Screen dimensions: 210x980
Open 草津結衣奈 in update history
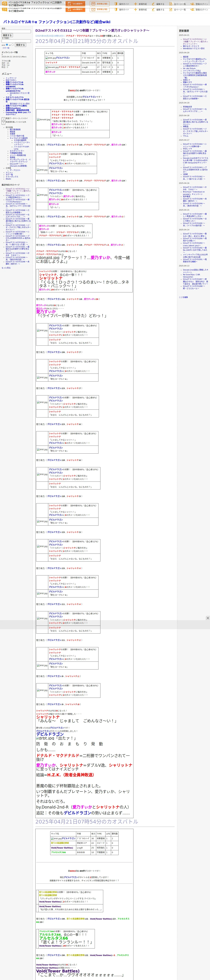click(x=188, y=107)
